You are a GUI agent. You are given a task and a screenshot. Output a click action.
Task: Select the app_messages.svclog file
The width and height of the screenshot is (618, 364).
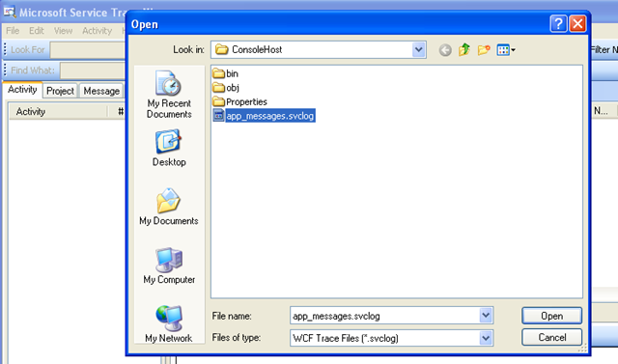pos(264,116)
